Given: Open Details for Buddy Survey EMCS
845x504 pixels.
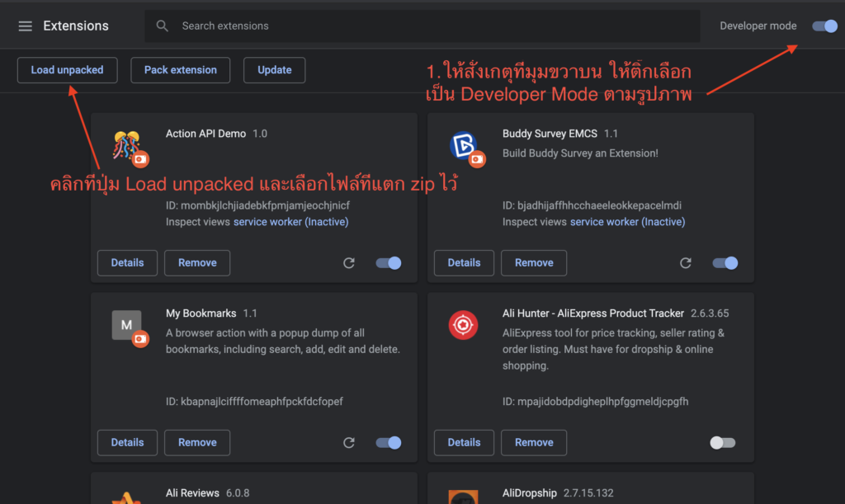Looking at the screenshot, I should [464, 263].
